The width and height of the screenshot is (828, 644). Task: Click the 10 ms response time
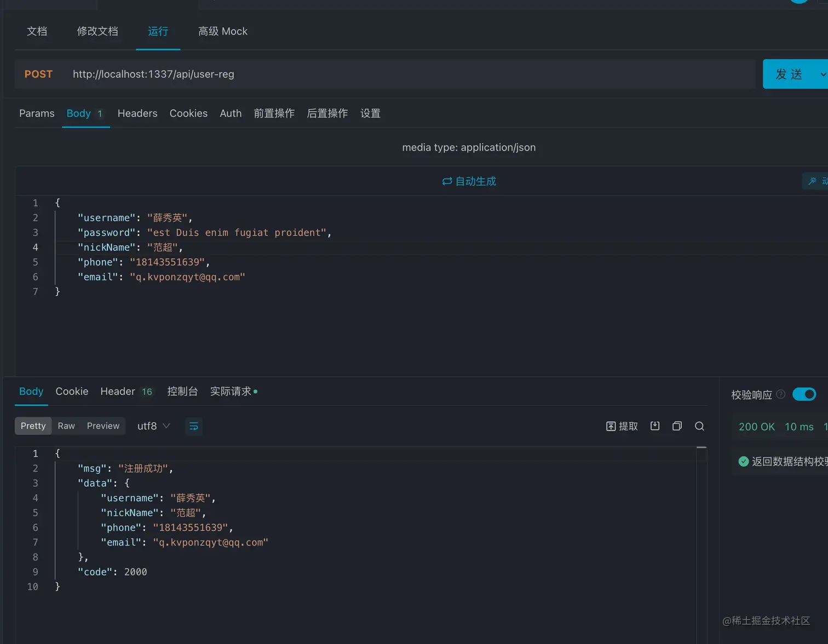[799, 427]
